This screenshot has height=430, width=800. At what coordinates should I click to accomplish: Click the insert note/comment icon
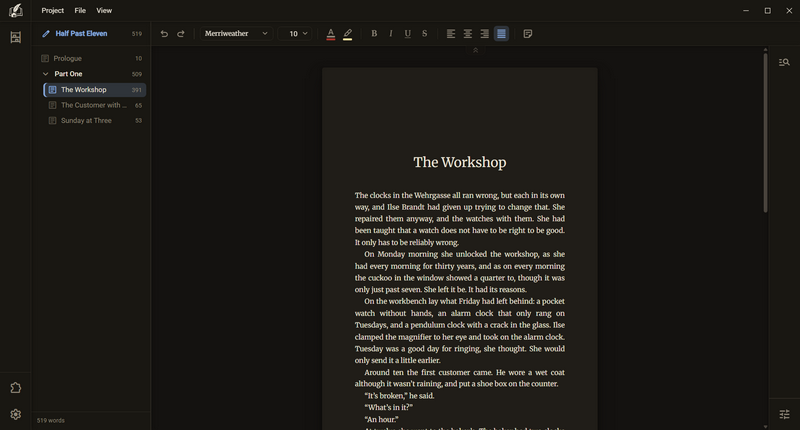[x=528, y=34]
